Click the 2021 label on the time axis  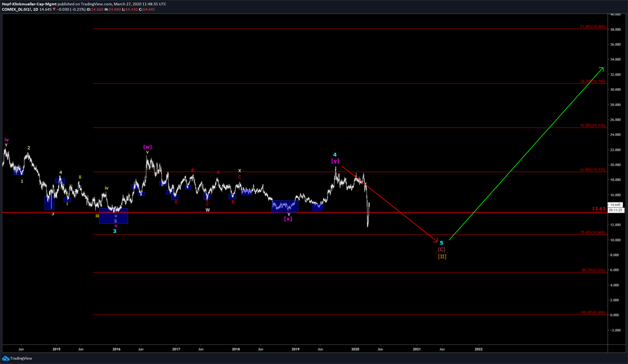coord(416,348)
